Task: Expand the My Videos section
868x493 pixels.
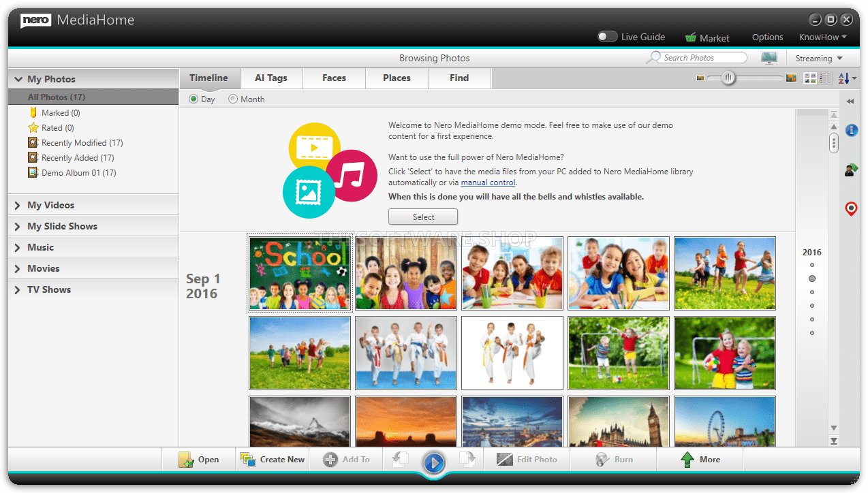Action: pos(93,205)
